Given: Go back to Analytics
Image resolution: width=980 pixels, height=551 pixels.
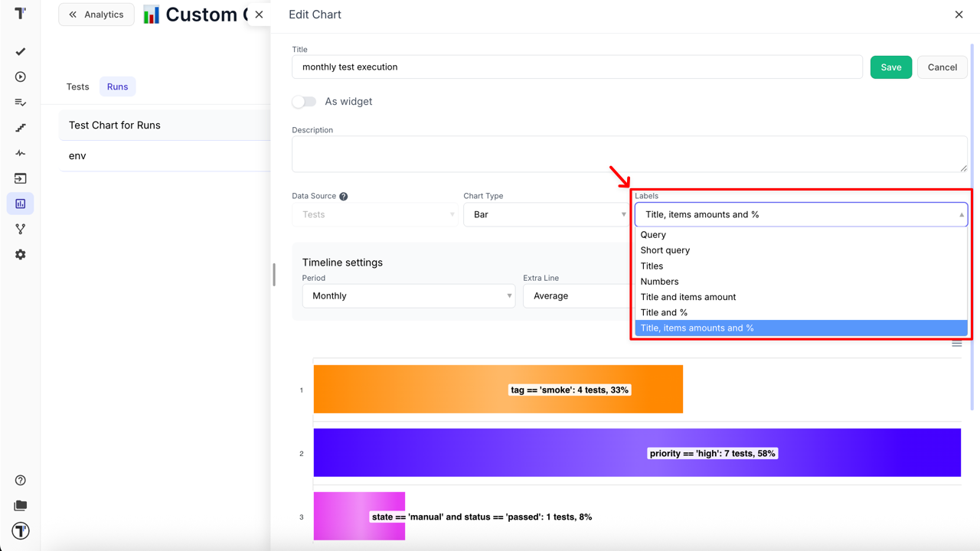Looking at the screenshot, I should 96,15.
